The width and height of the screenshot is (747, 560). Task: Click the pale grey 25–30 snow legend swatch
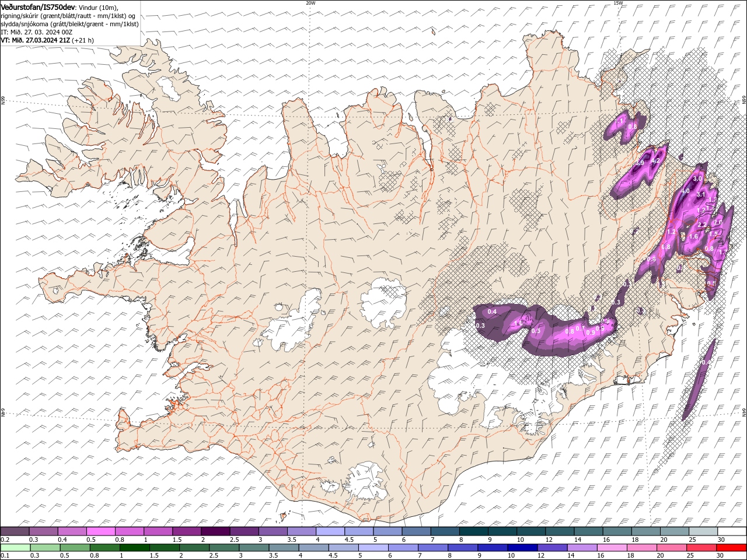tap(703, 531)
